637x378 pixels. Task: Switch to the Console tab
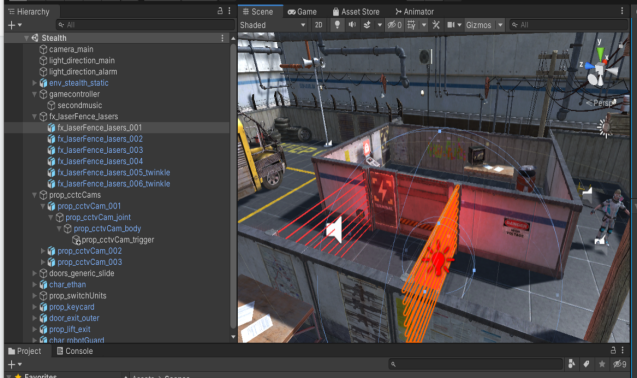[75, 351]
